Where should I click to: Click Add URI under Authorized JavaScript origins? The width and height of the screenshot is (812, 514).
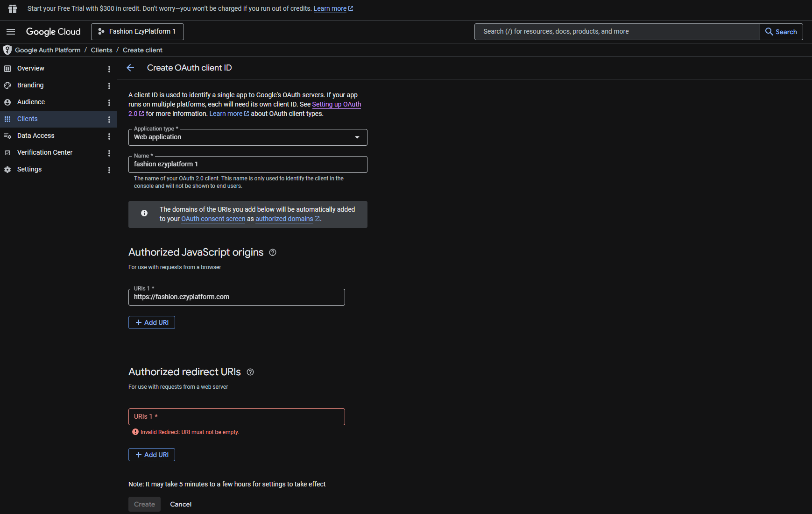click(x=152, y=322)
